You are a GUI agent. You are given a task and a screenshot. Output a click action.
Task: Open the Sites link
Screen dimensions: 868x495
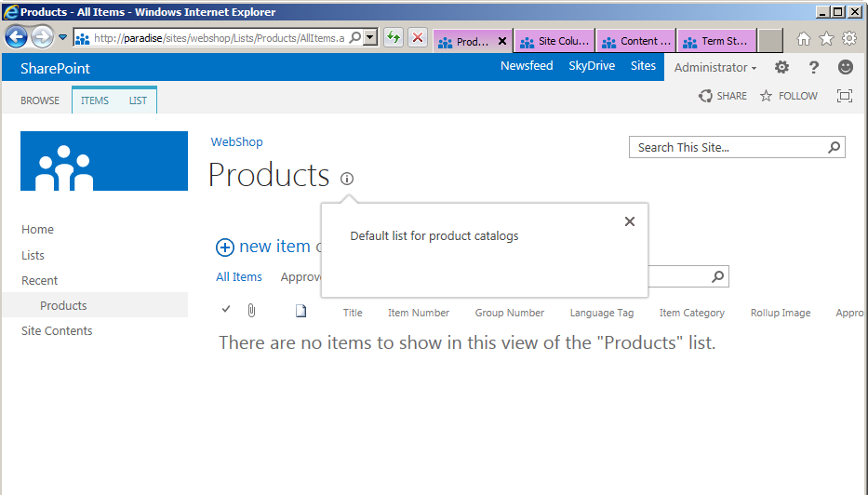click(643, 66)
